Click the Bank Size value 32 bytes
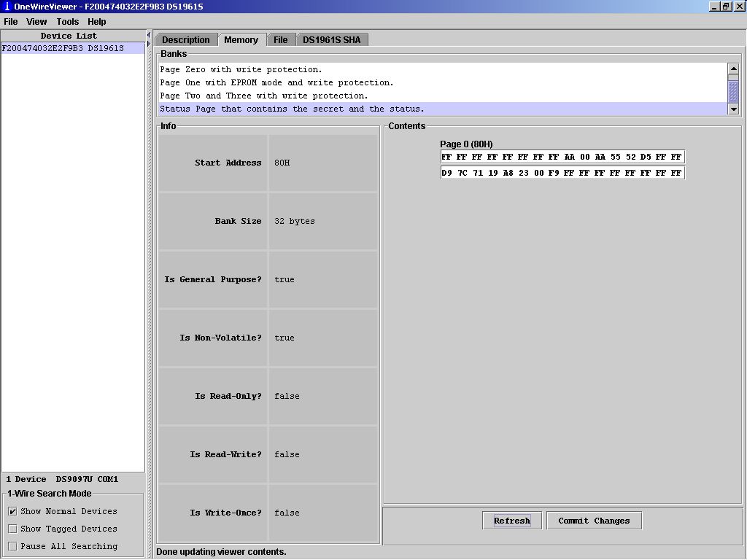 pos(295,222)
